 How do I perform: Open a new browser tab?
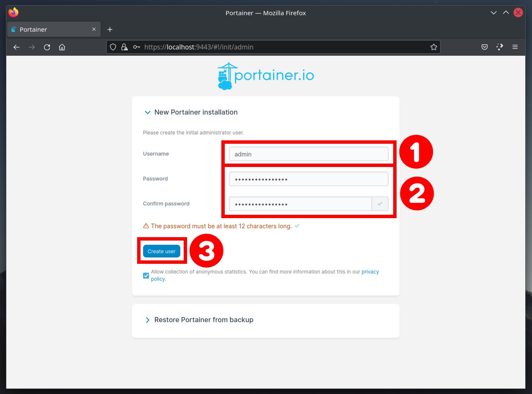click(110, 29)
